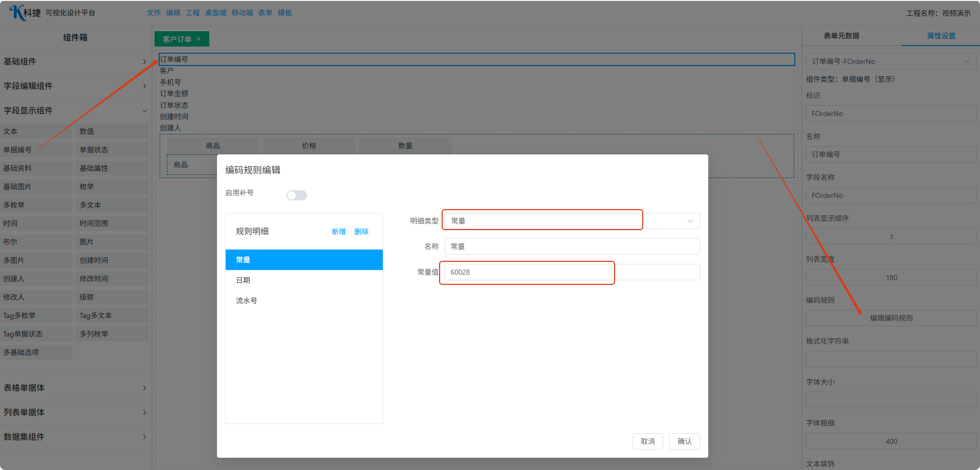This screenshot has height=470, width=980.
Task: Open the 订单编号-FOrderNo dropdown
Action: [890, 61]
